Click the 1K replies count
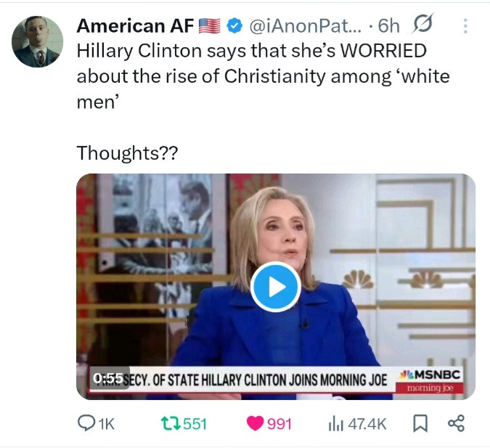490x448 pixels. tap(106, 424)
